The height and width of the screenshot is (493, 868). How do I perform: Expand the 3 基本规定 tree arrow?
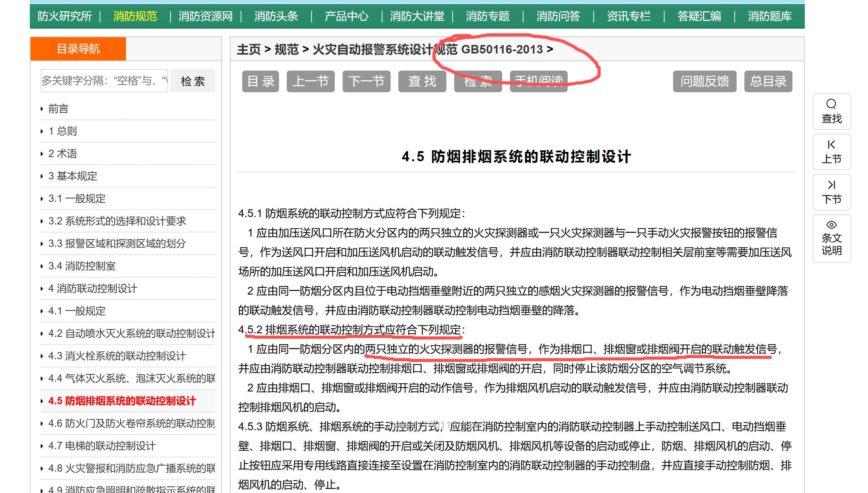click(42, 176)
